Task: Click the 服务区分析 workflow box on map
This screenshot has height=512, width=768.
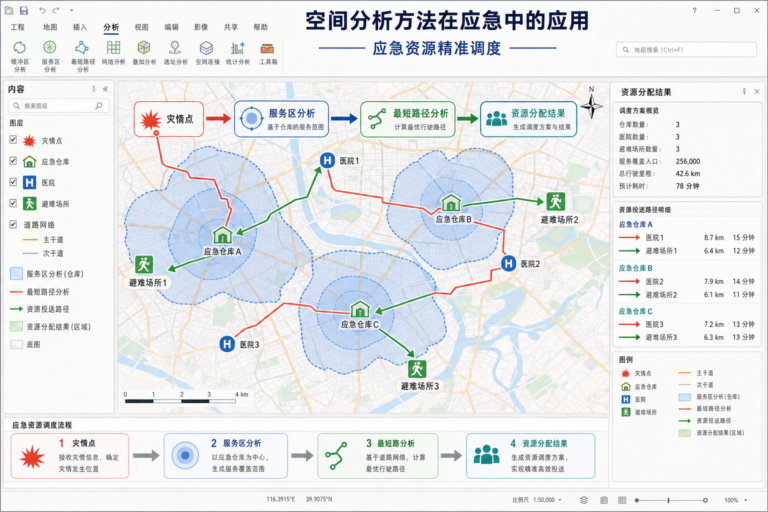Action: (281, 119)
